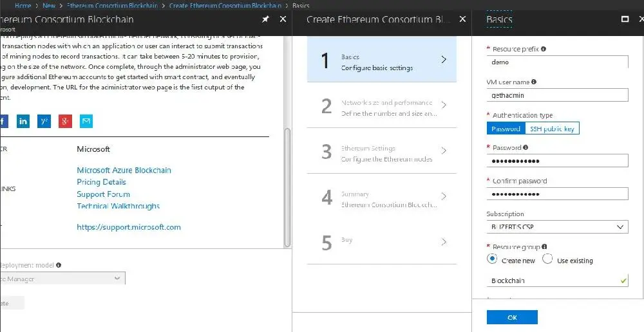Click info icon next to Resource prefix
Viewport: 644px width, 332px height.
tap(544, 49)
